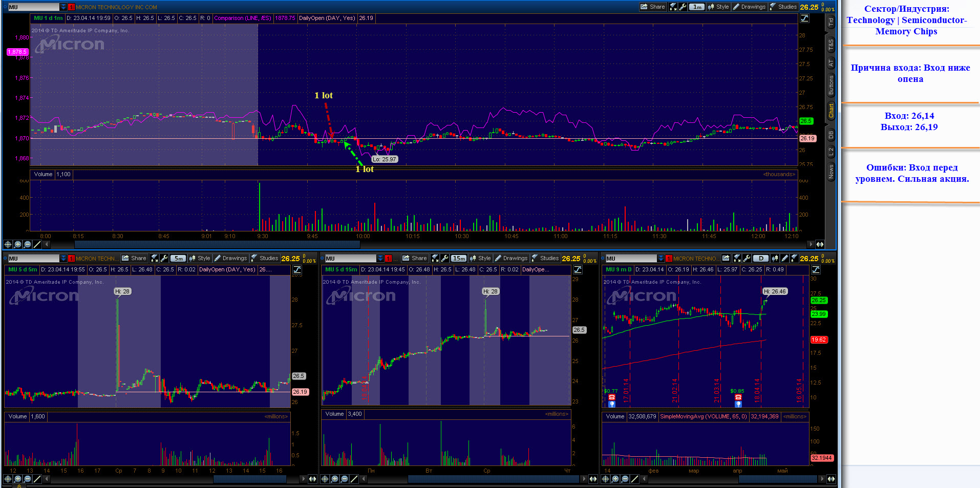Open the DB sidebar tab
This screenshot has width=980, height=488.
pos(830,135)
